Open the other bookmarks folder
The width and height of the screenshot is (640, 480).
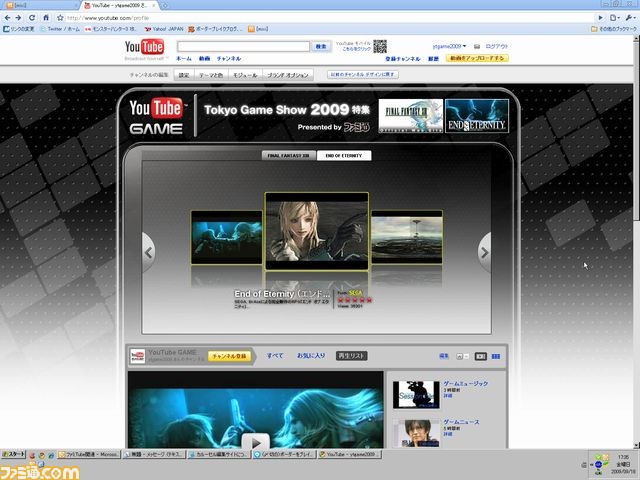tap(613, 29)
